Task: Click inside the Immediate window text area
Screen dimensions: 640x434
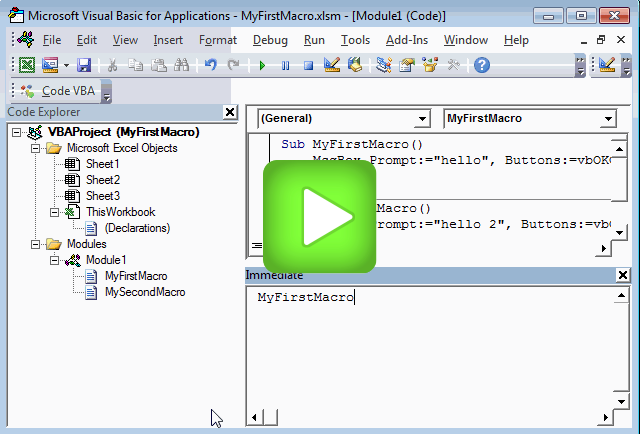Action: click(x=430, y=355)
